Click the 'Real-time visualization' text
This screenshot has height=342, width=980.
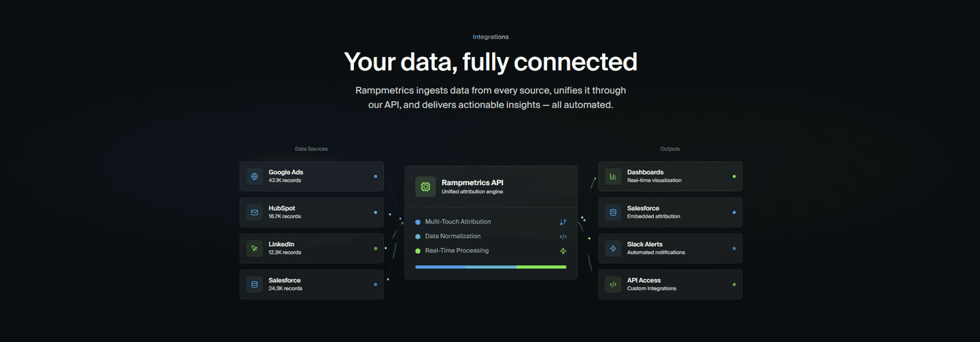[x=654, y=180]
